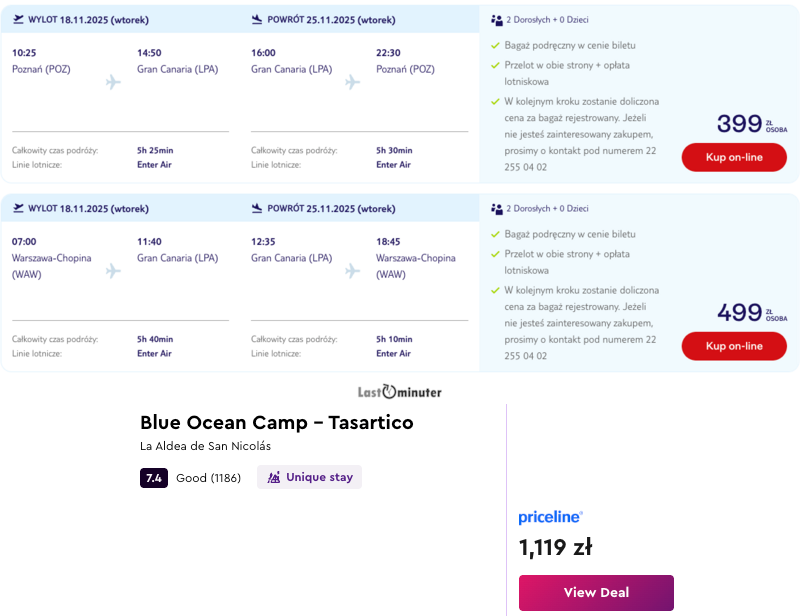800x616 pixels.
Task: Select the Unique stay tag
Action: point(309,478)
